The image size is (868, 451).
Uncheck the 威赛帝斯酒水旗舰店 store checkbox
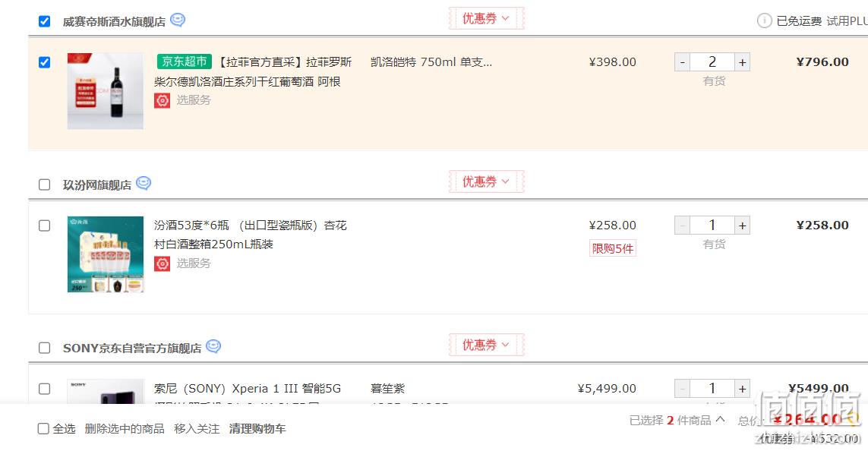click(x=44, y=21)
